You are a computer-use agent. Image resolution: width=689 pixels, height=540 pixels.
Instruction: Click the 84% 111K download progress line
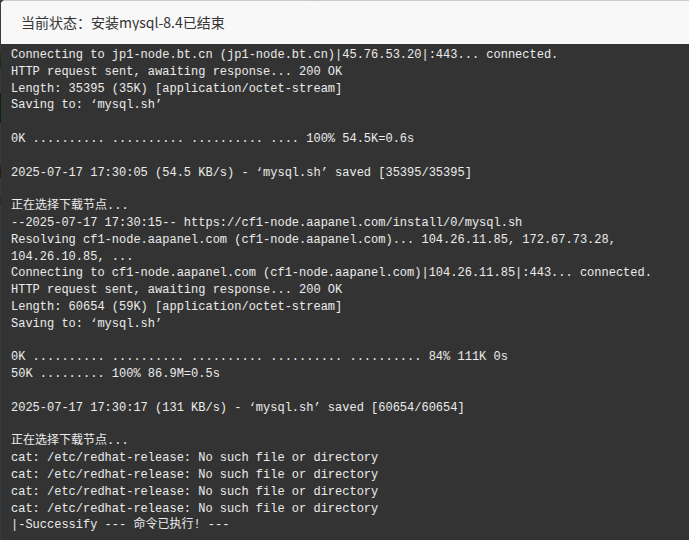coord(259,356)
